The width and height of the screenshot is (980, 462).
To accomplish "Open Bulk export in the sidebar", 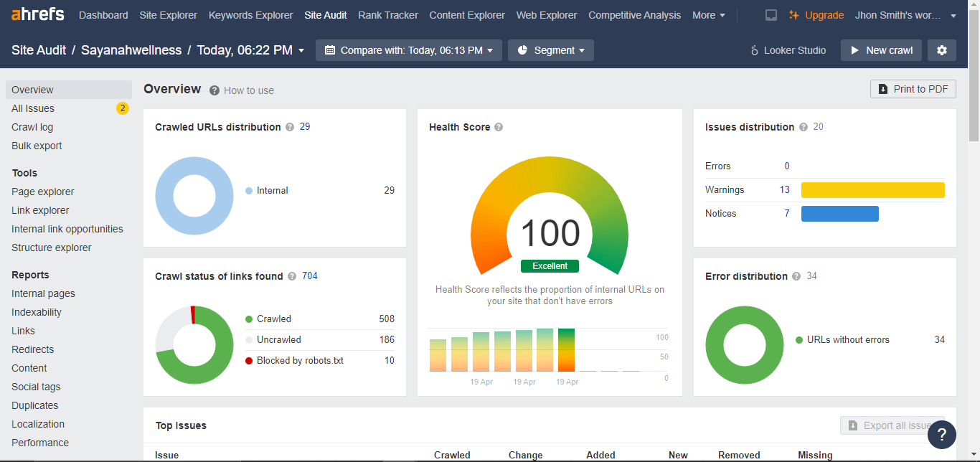I will coord(37,146).
